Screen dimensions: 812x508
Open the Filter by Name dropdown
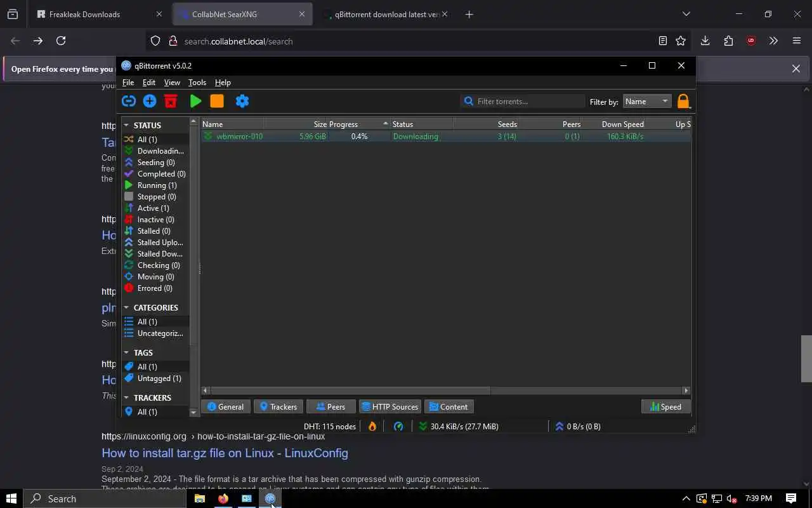(x=646, y=102)
